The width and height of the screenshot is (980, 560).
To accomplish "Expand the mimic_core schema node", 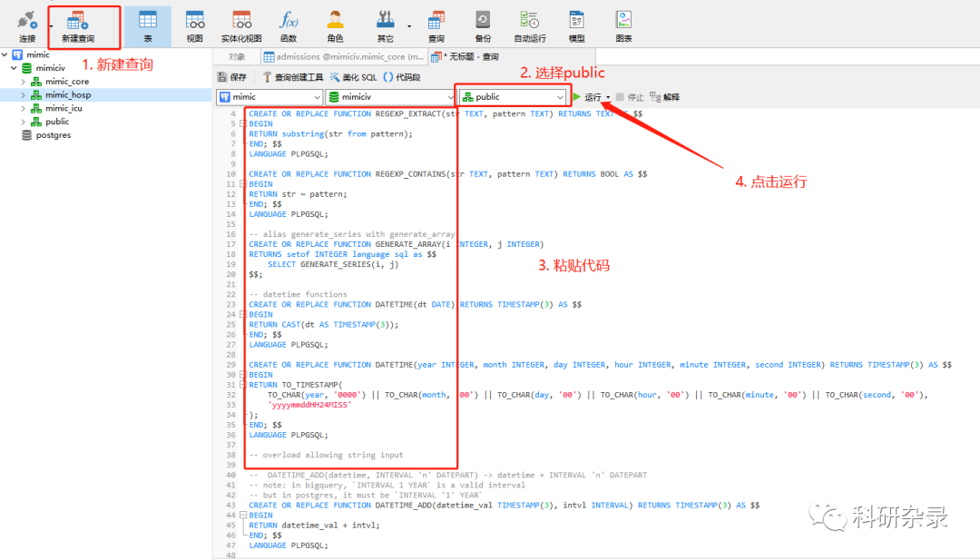I will (23, 81).
